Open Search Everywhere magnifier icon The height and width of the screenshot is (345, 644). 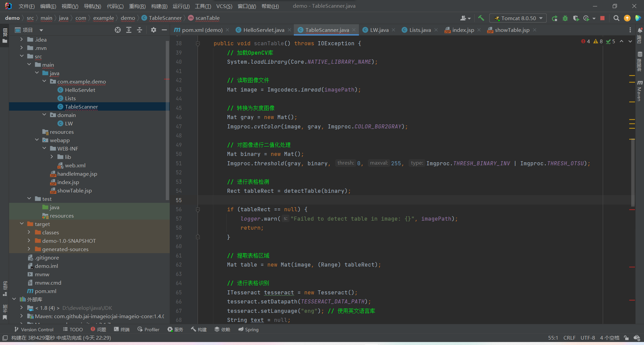616,18
